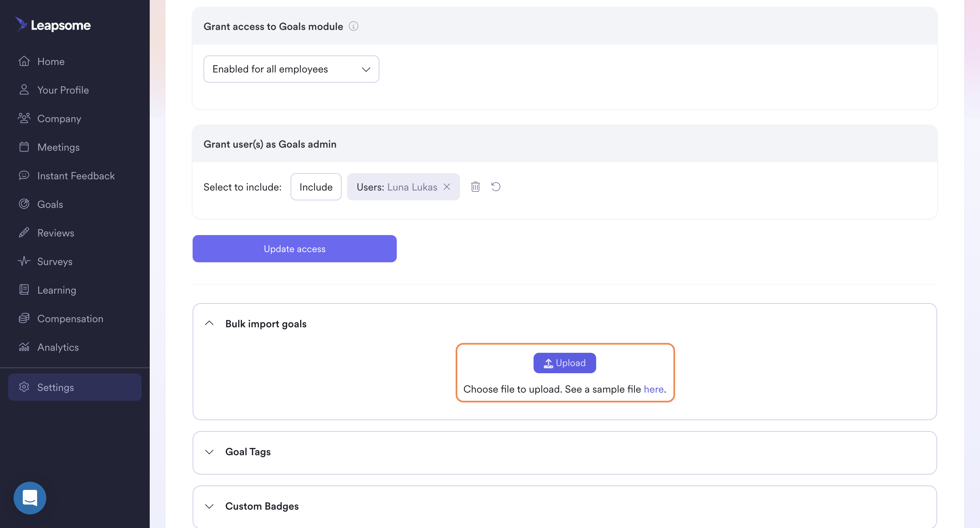
Task: Click the Update access button
Action: tap(294, 248)
